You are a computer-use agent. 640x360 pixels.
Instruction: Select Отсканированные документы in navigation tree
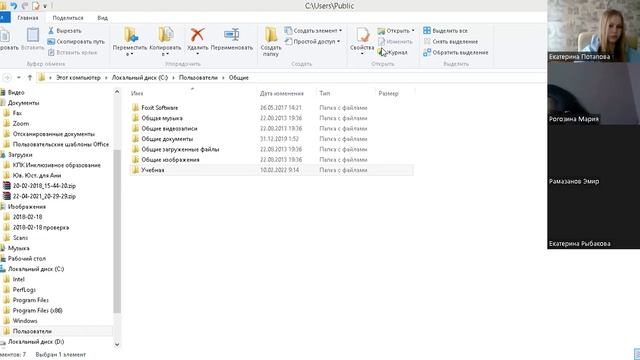53,134
